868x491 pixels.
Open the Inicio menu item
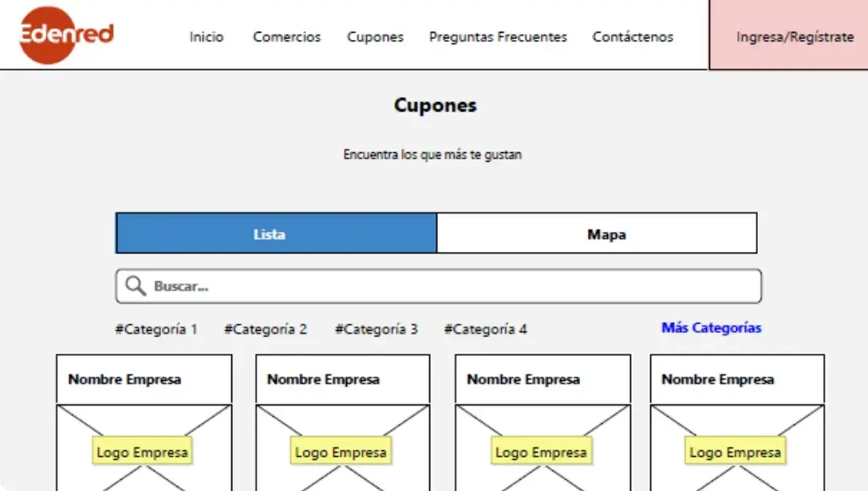tap(207, 37)
